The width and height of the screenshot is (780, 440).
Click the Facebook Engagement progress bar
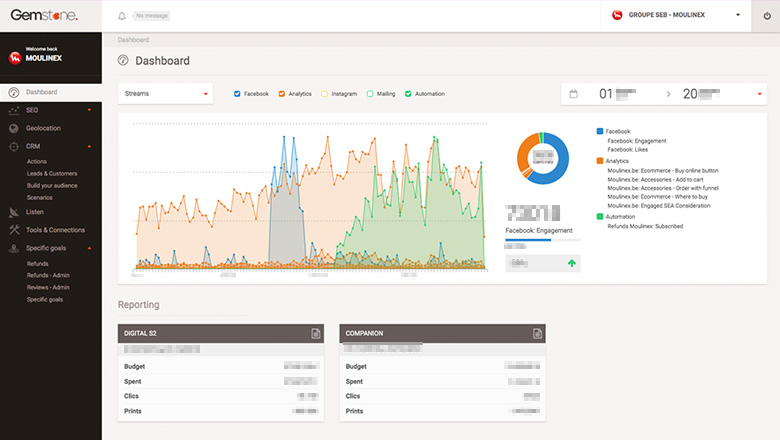click(x=543, y=240)
